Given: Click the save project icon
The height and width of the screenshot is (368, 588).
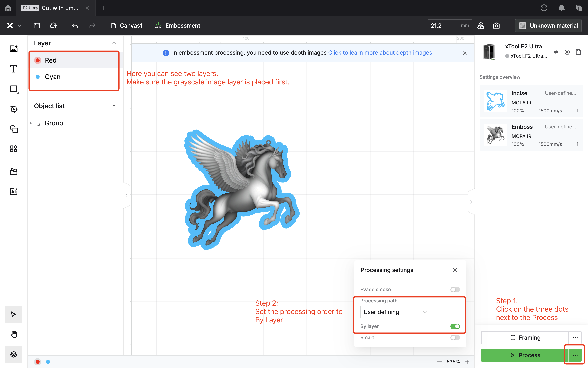Looking at the screenshot, I should tap(37, 26).
